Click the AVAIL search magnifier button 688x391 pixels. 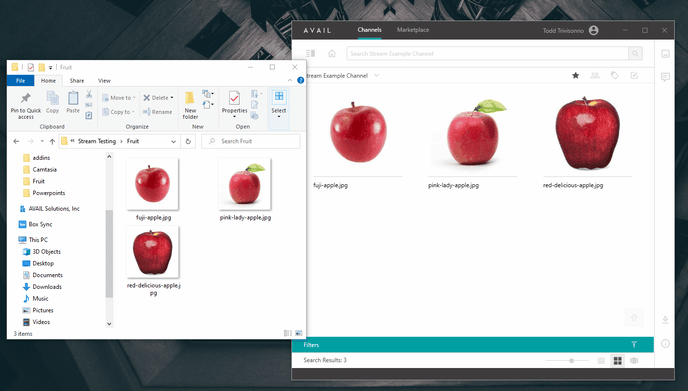click(635, 54)
